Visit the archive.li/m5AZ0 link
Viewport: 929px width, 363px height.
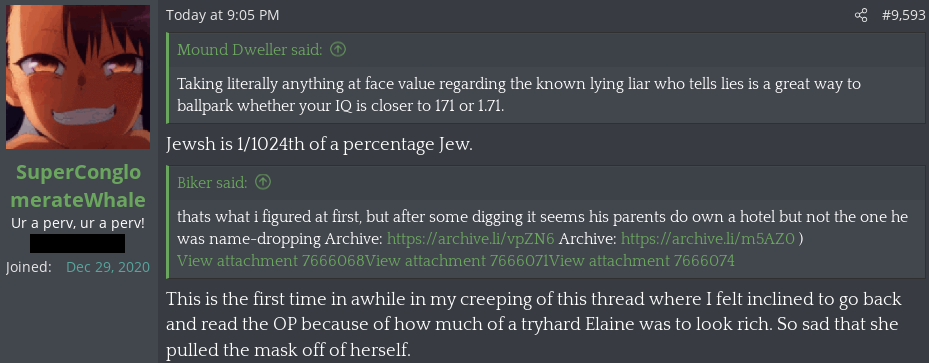pos(708,239)
